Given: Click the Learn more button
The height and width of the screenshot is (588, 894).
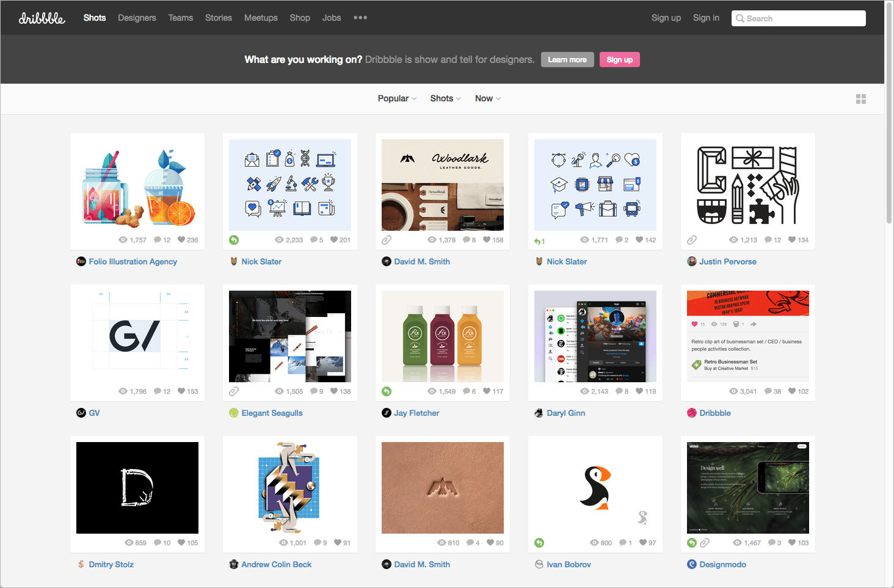Looking at the screenshot, I should point(567,59).
